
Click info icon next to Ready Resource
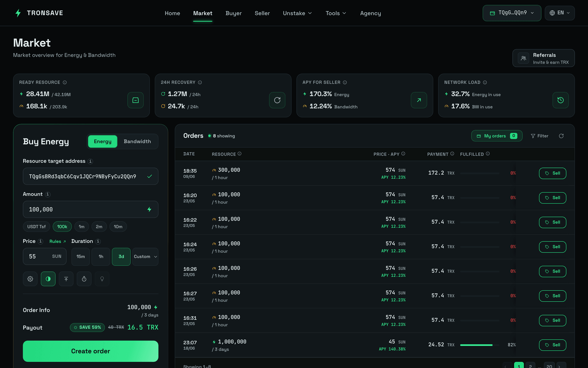click(x=65, y=82)
